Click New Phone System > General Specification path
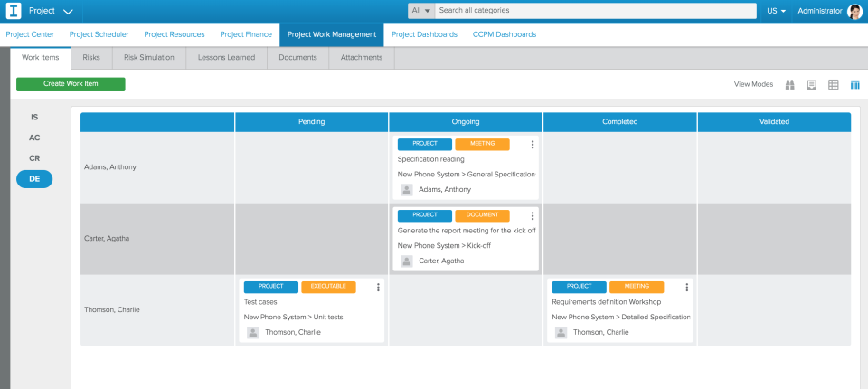The width and height of the screenshot is (868, 389). [467, 175]
